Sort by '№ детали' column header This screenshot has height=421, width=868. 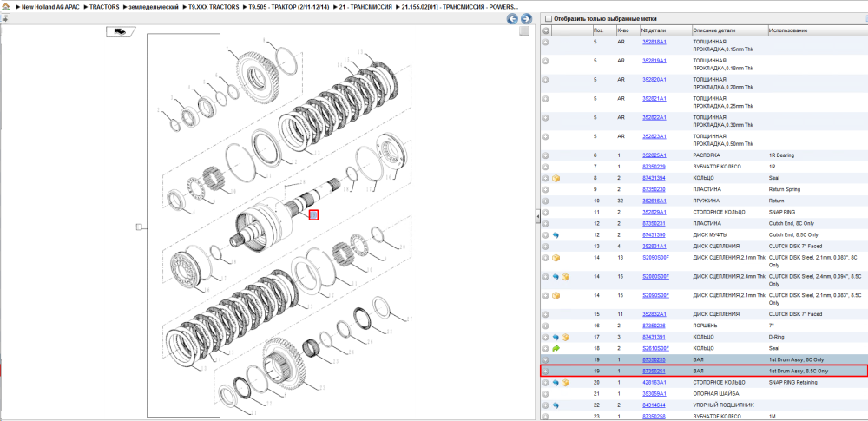pos(666,30)
